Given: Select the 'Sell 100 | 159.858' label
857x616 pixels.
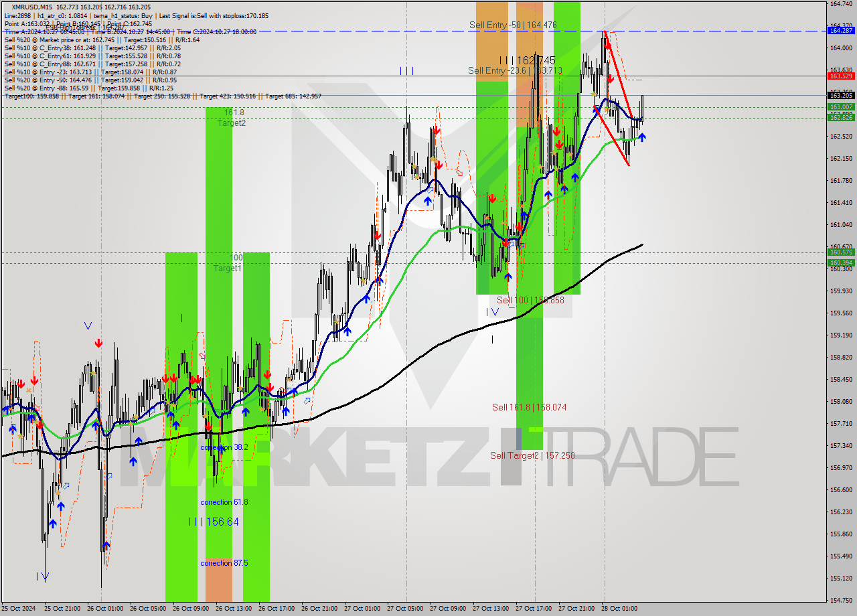Looking at the screenshot, I should pos(530,300).
